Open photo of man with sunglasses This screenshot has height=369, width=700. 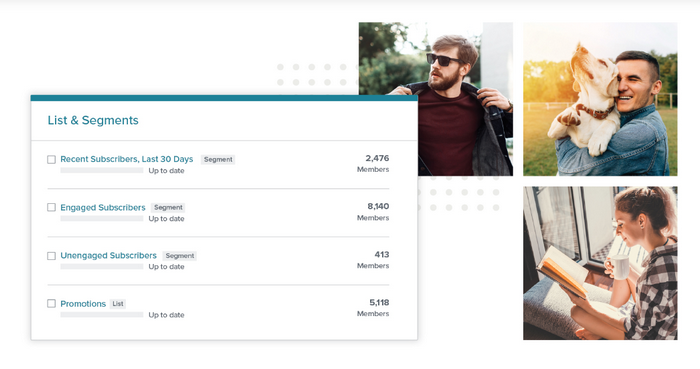(x=436, y=99)
